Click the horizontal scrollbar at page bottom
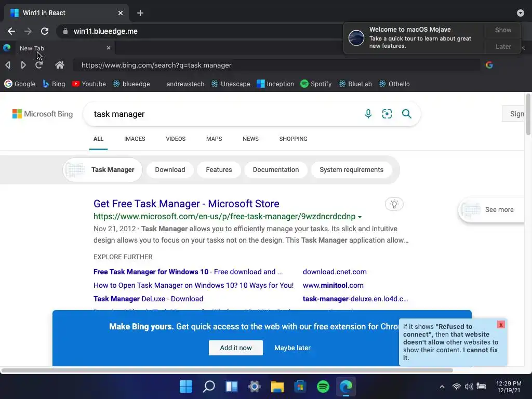 [228, 370]
